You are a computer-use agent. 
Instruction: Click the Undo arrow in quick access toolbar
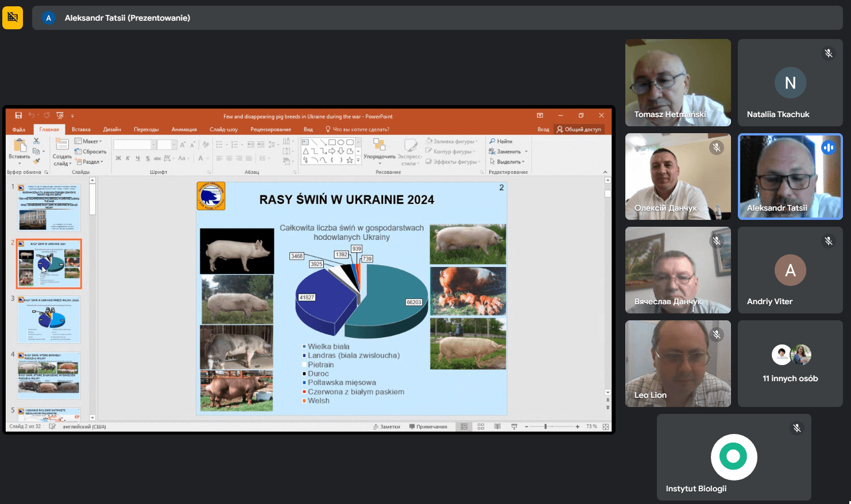coord(32,115)
